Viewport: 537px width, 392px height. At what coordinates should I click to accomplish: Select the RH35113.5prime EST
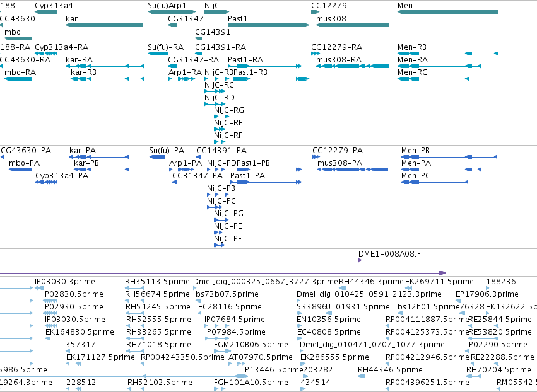(134, 288)
